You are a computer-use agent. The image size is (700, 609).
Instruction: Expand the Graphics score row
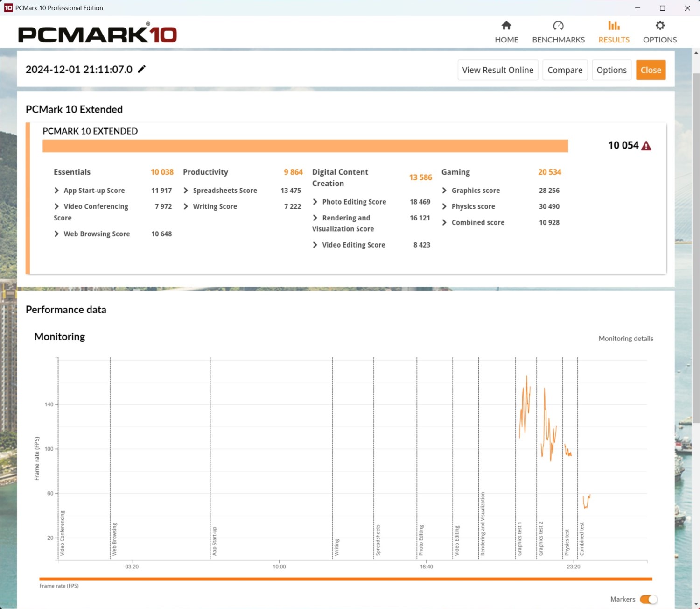444,191
